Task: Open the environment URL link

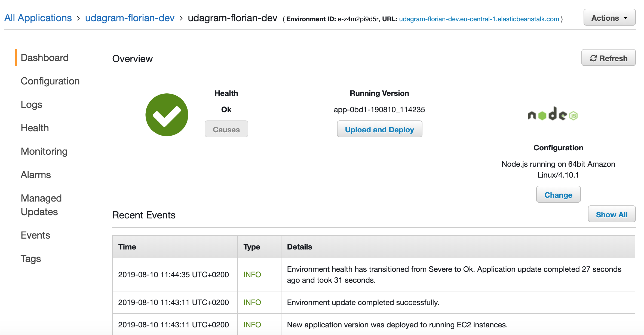Action: pos(479,19)
